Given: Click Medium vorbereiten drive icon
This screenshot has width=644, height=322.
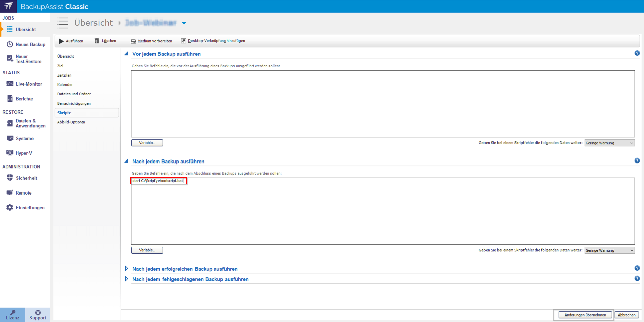Looking at the screenshot, I should (x=133, y=41).
